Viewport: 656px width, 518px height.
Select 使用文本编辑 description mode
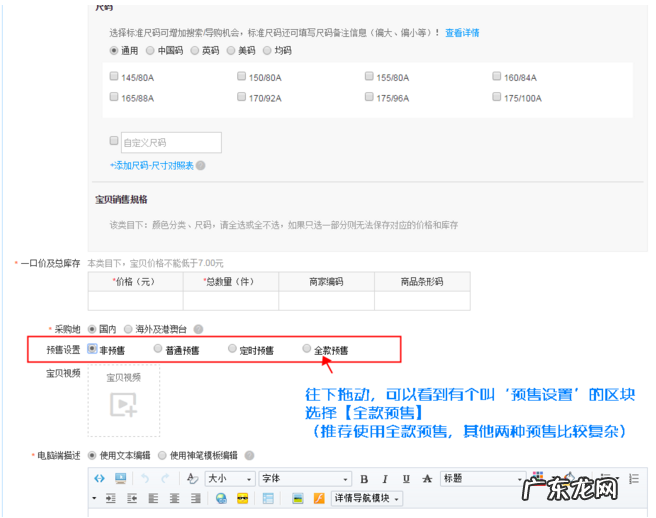click(92, 456)
